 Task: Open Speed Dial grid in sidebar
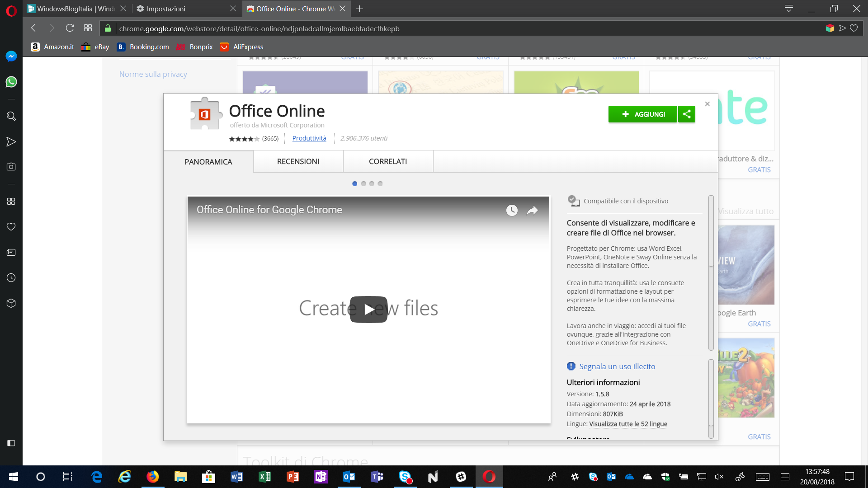pyautogui.click(x=11, y=202)
